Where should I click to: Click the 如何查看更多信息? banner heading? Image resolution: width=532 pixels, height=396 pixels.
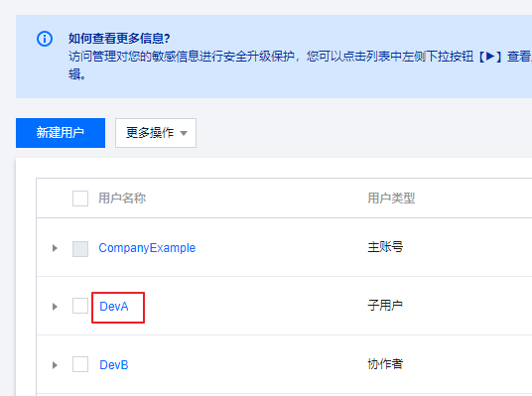point(119,39)
